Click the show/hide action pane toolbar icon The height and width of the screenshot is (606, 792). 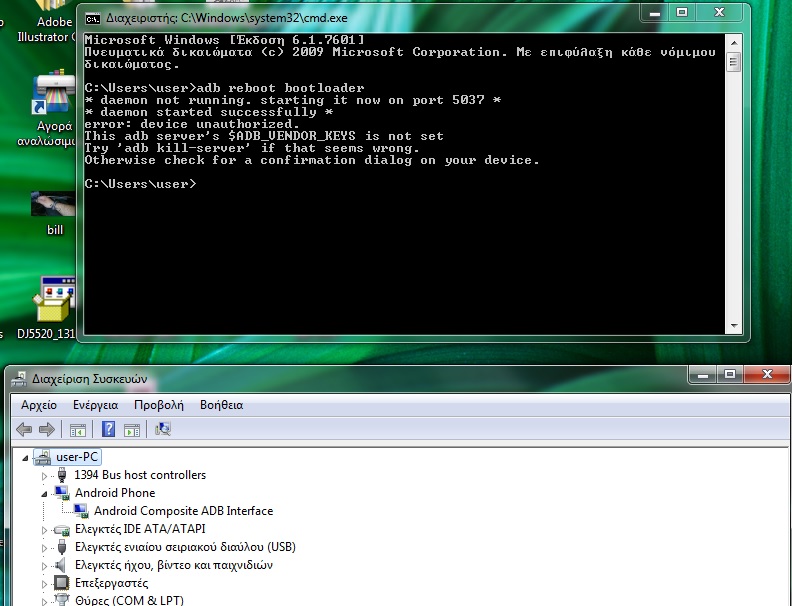[x=133, y=430]
